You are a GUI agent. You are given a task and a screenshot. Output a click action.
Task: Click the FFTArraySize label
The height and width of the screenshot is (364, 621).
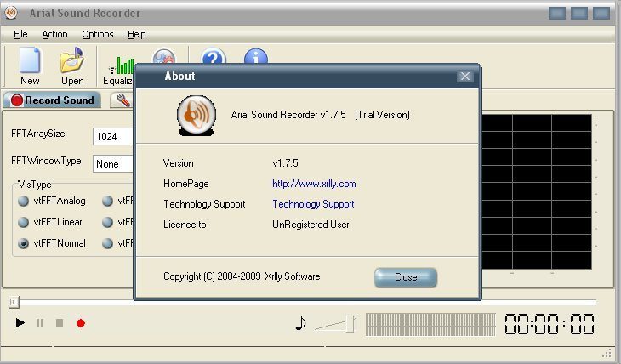38,134
